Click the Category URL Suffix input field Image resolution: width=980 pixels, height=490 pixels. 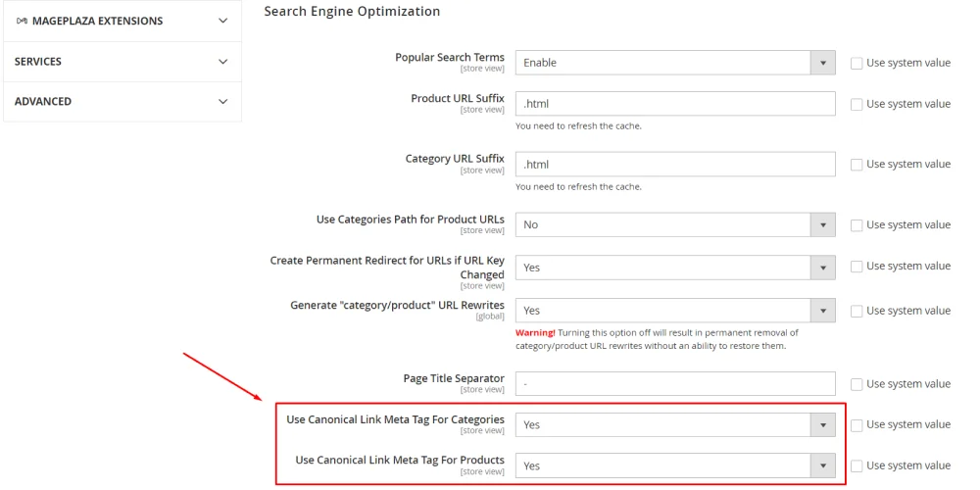675,165
